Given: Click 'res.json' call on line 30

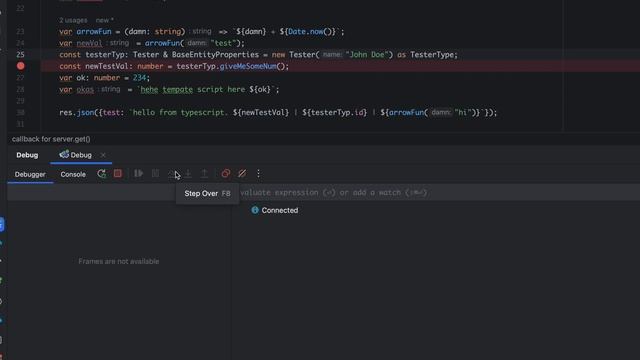Looking at the screenshot, I should (77, 112).
